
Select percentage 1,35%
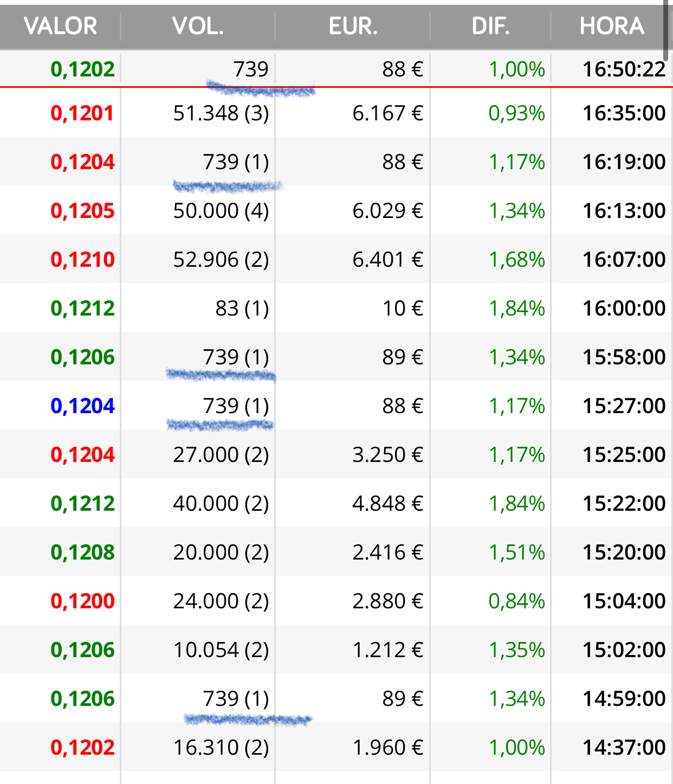pyautogui.click(x=517, y=650)
